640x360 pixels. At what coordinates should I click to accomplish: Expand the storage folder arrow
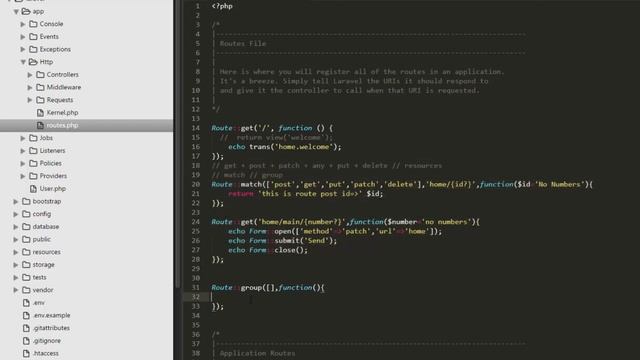(x=16, y=264)
